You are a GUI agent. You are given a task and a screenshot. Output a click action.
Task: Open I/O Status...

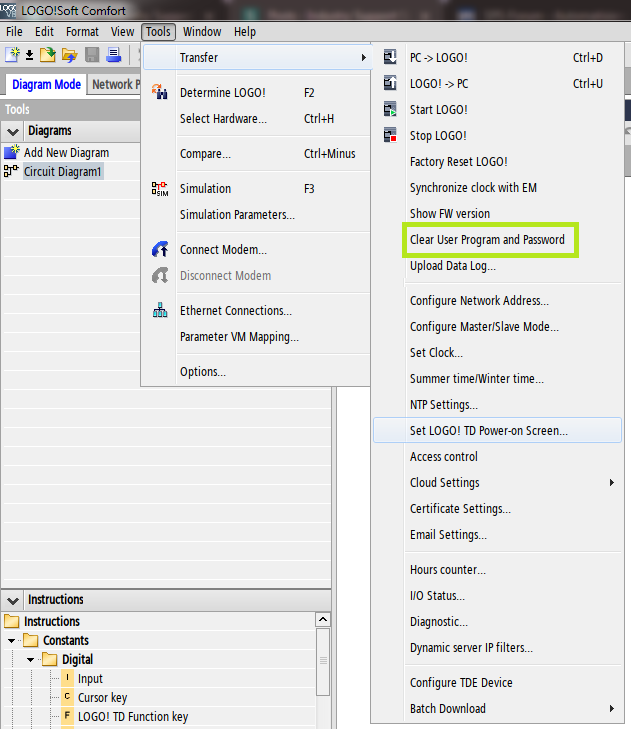click(497, 596)
